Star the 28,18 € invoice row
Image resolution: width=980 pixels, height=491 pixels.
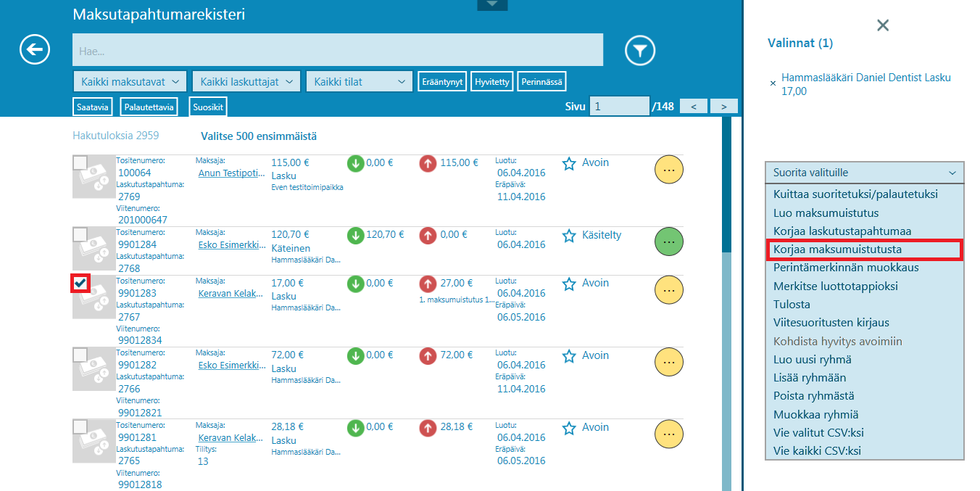click(569, 428)
